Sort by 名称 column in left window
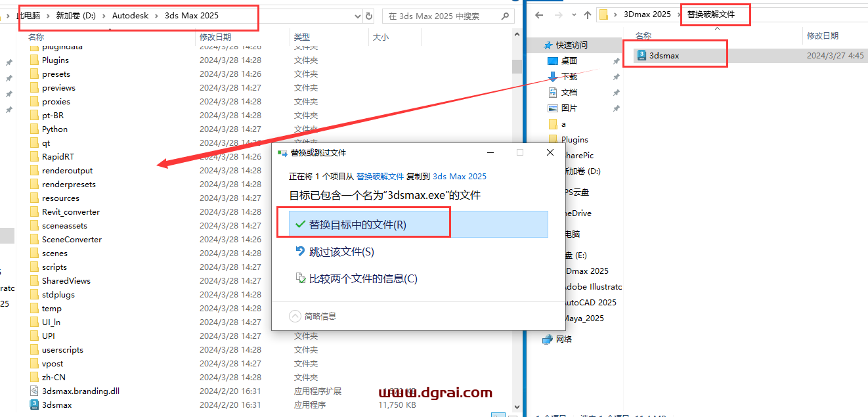Screen dimensions: 868x417 click(x=36, y=37)
